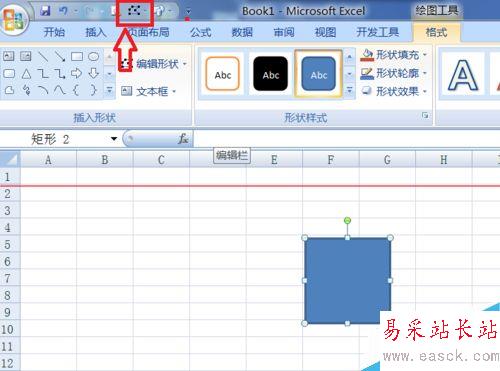
Task: Save workbook from Quick Access Toolbar
Action: click(x=45, y=11)
